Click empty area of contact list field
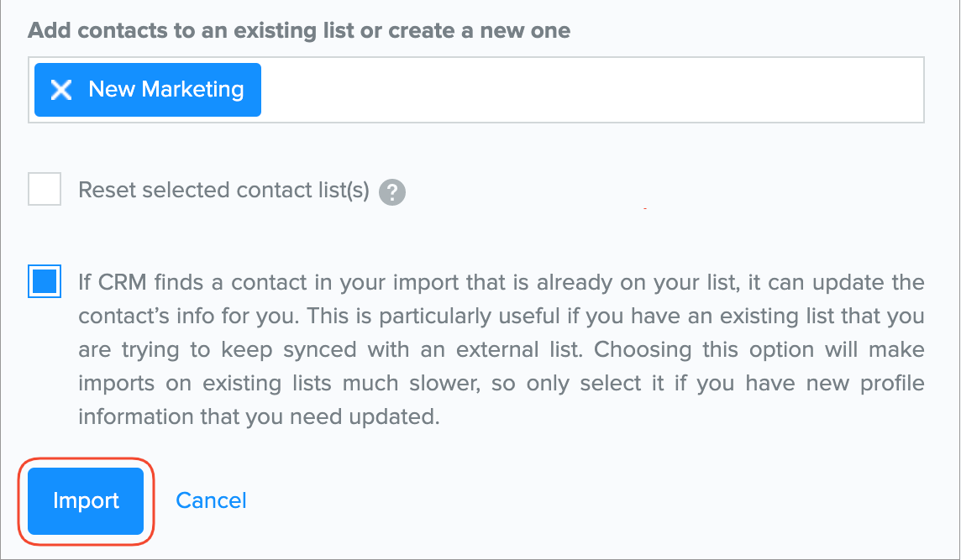Viewport: 961px width, 560px height. (x=588, y=90)
